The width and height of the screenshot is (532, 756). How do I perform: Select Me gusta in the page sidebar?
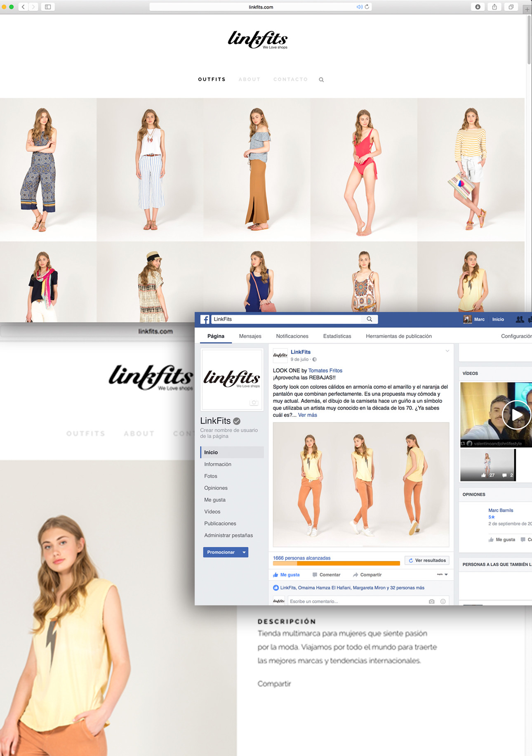215,500
